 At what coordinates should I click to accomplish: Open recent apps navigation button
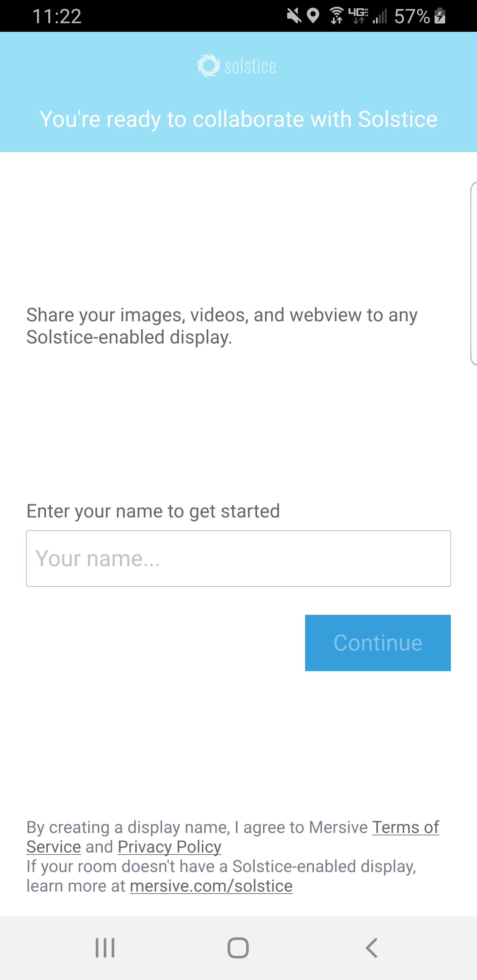[105, 948]
